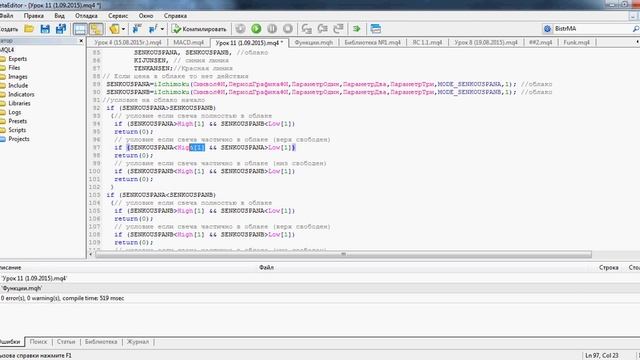Select the 'Функции.mqh' row in errors list
Screen dimensions: 640x360
[x=320, y=288]
